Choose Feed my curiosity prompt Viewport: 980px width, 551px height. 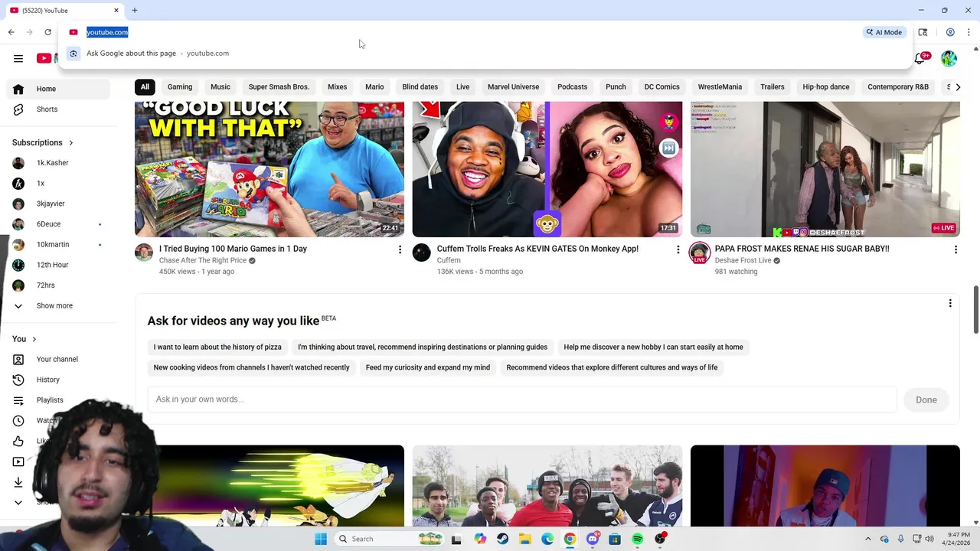[x=428, y=368]
